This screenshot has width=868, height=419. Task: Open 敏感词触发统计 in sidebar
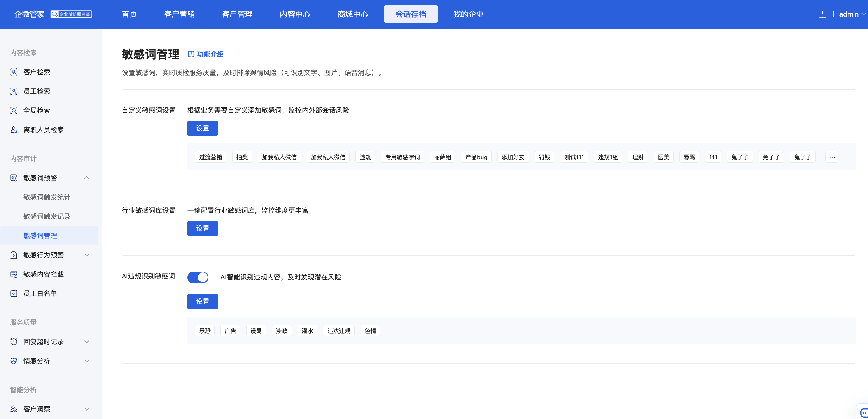click(47, 197)
